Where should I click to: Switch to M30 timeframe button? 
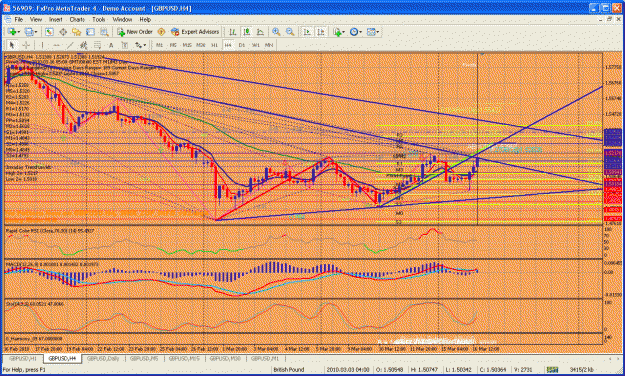tap(200, 45)
